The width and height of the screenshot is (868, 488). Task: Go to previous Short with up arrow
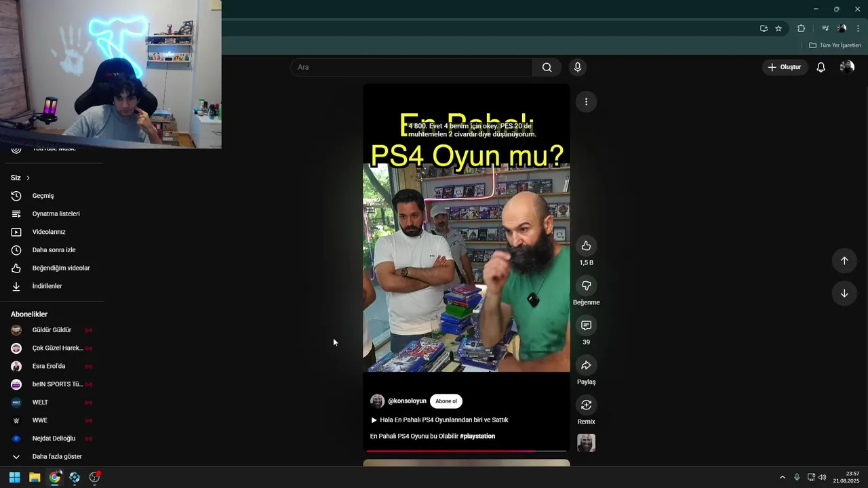point(844,261)
